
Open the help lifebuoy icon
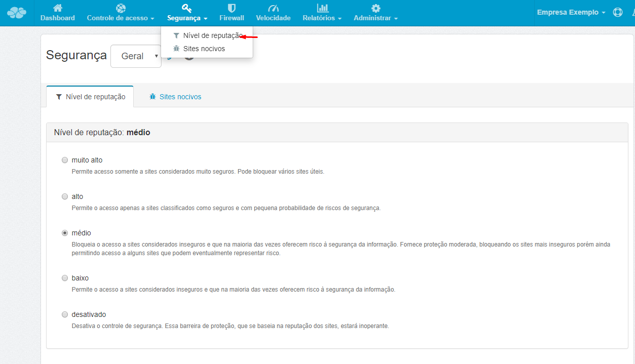click(618, 13)
